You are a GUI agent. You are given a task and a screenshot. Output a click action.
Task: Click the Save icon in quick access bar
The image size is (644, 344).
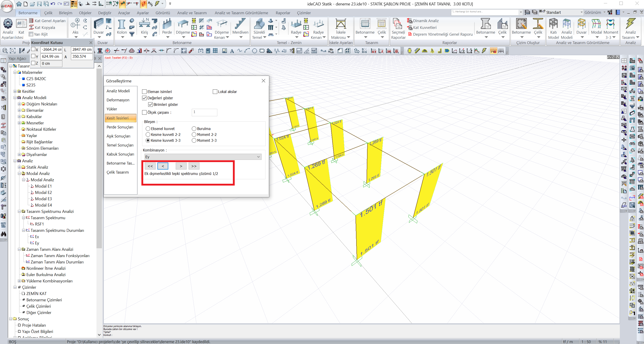39,4
